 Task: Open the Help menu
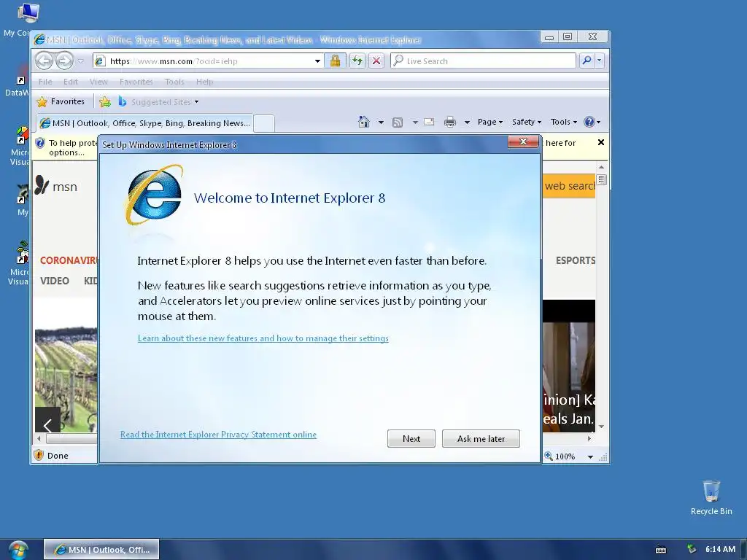(x=204, y=82)
